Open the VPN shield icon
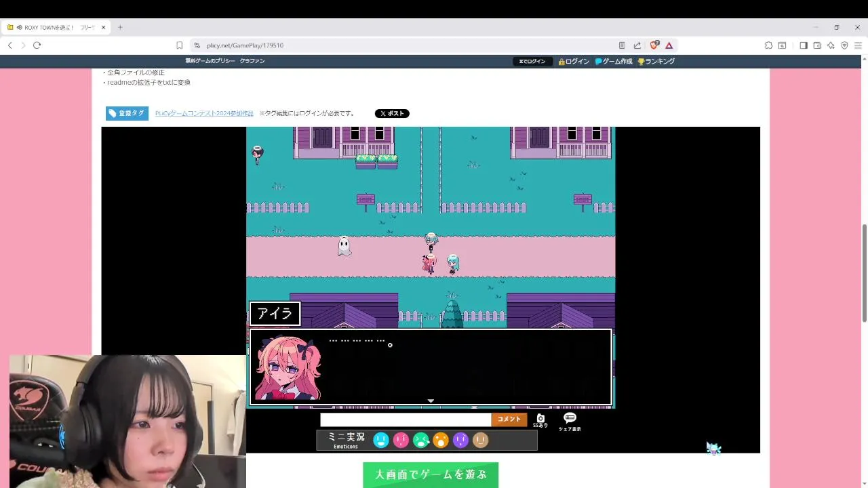The image size is (868, 488). 844,45
